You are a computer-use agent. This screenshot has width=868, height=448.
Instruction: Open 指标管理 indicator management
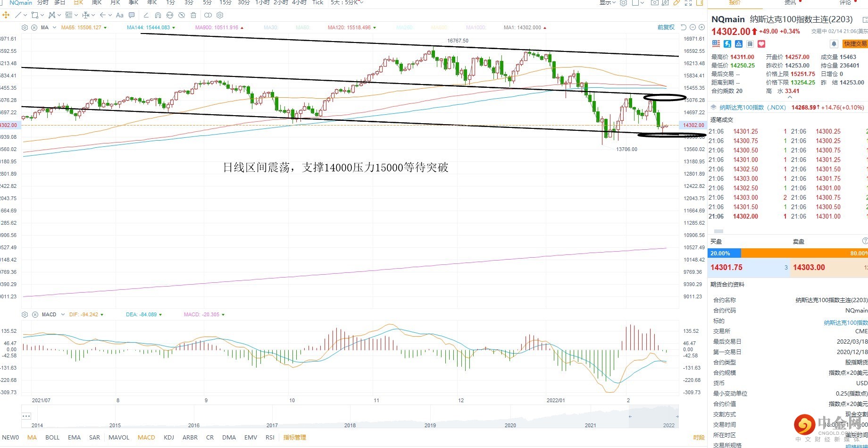[295, 438]
